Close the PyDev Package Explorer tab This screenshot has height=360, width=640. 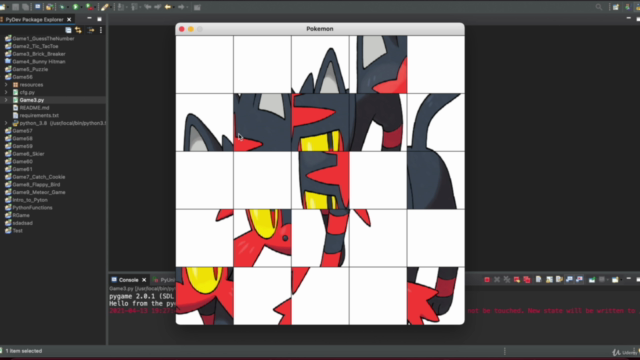point(69,19)
